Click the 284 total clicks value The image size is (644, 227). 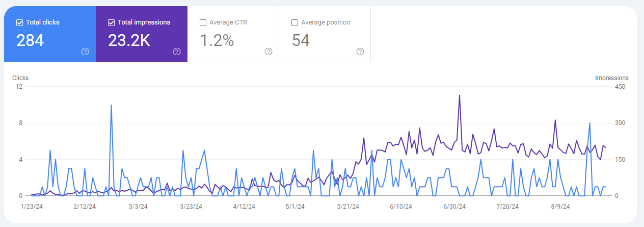(30, 40)
